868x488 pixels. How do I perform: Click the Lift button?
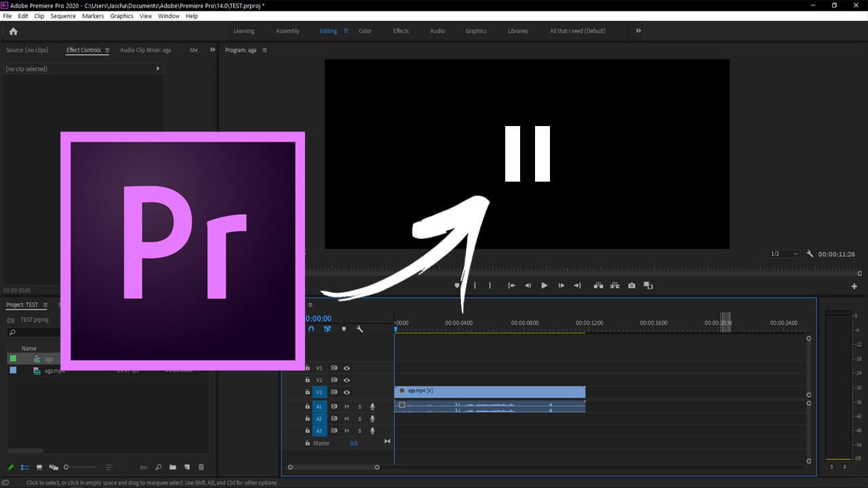(598, 286)
